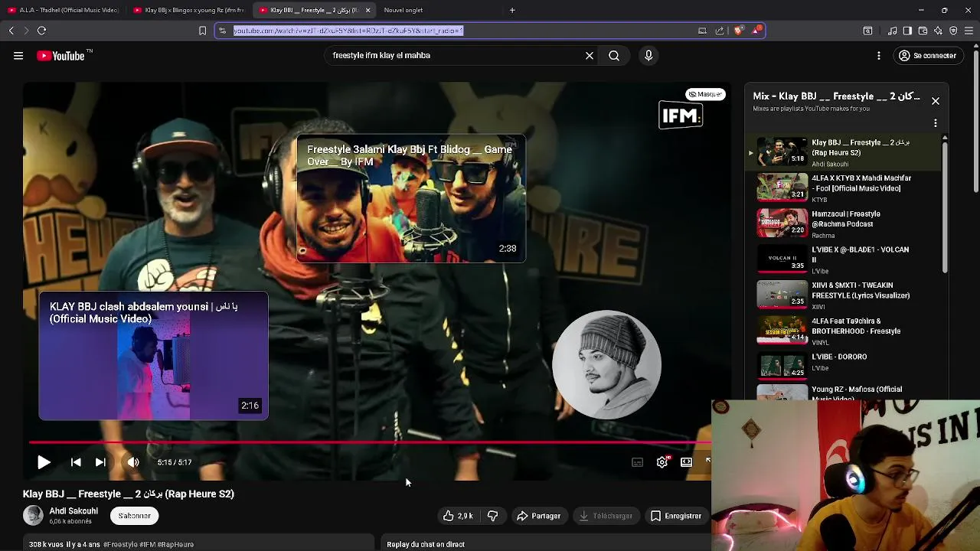Start voice search with the microphone
Screen dimensions: 980x551
point(648,55)
